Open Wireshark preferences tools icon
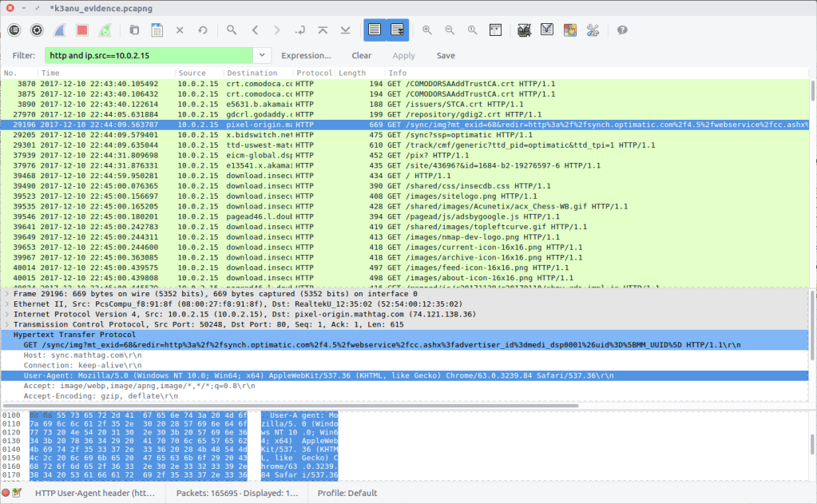 tap(593, 30)
